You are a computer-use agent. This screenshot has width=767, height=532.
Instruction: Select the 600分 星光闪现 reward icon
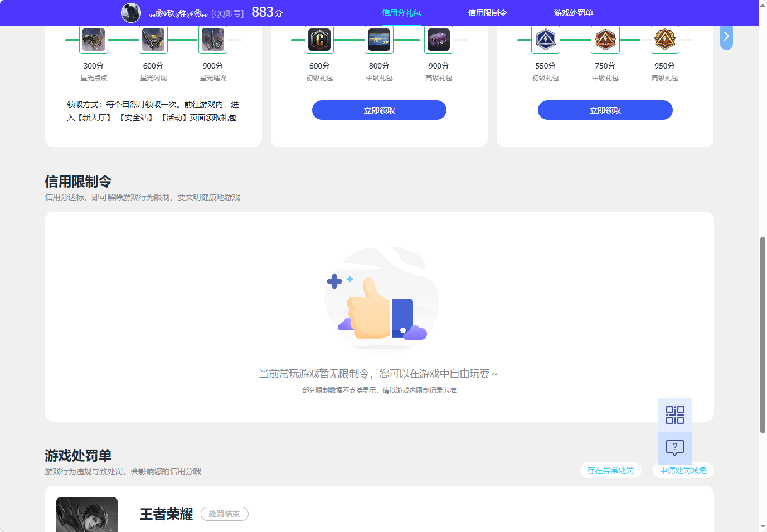[153, 40]
